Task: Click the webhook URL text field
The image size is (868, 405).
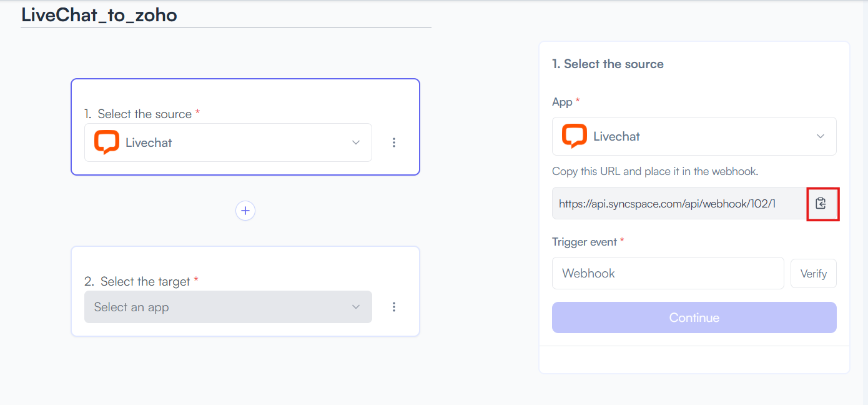Action: point(679,203)
